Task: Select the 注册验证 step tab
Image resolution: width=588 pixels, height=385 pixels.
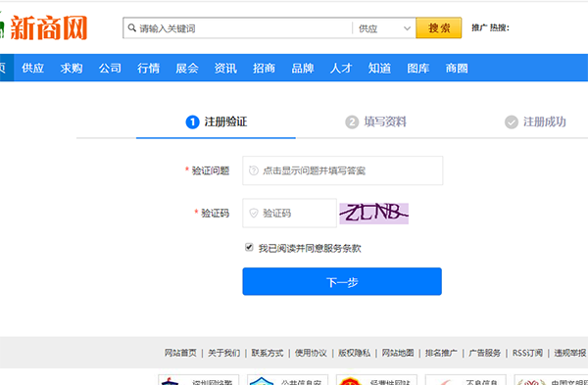Action: click(216, 121)
